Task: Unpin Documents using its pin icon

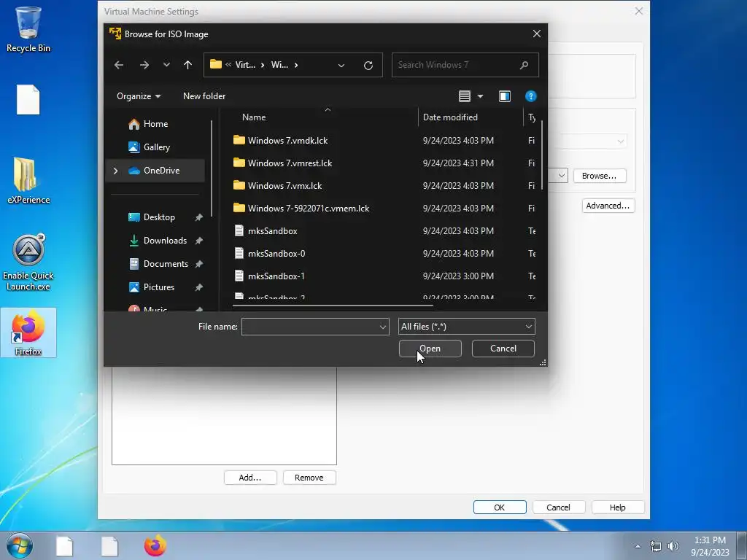Action: 198,264
